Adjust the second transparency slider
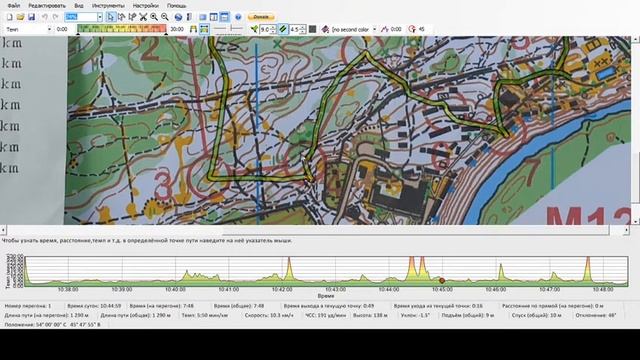The height and width of the screenshot is (360, 640). (236, 29)
